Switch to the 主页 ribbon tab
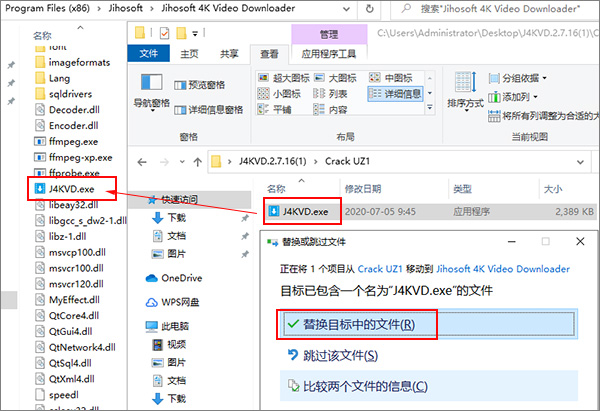 coord(189,54)
